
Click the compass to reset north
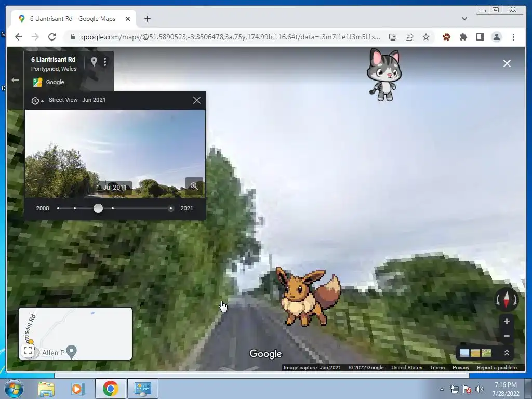point(506,300)
